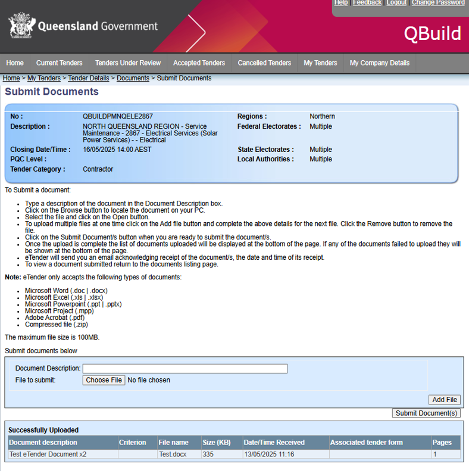Image resolution: width=469 pixels, height=476 pixels.
Task: View the Cancelled Tenders tab
Action: (x=264, y=63)
